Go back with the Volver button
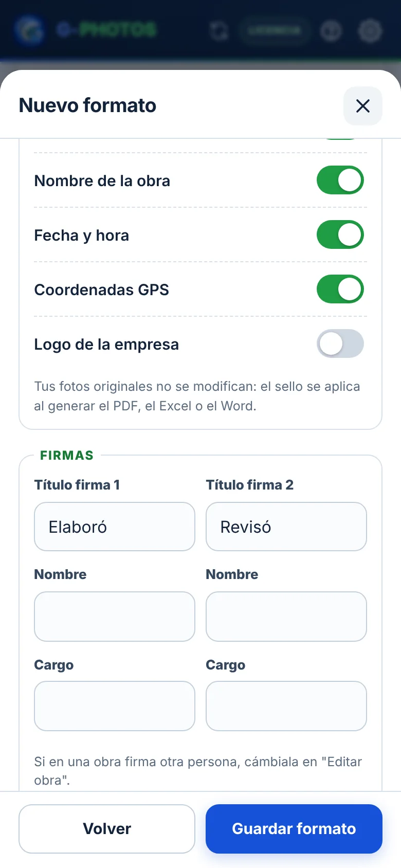 pyautogui.click(x=107, y=829)
